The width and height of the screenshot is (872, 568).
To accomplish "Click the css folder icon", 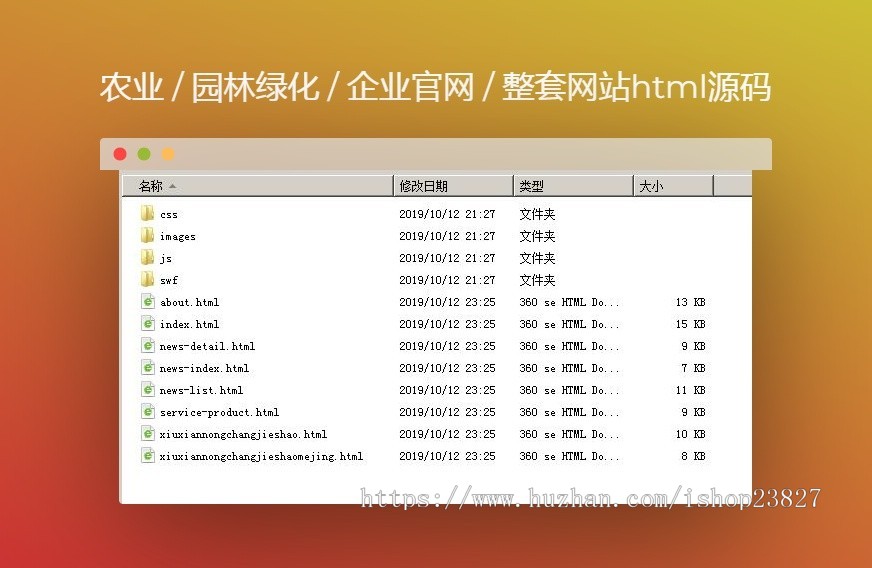I will click(x=147, y=213).
